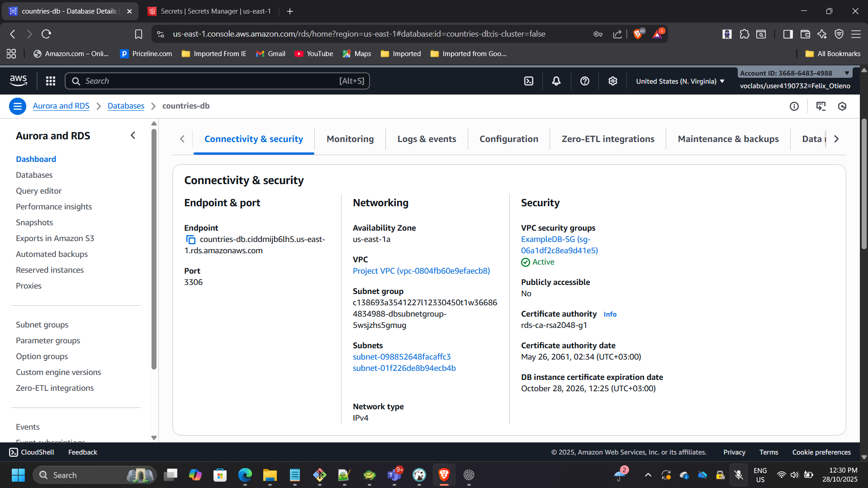Open AWS CloudShell icon in top navigation
Image resolution: width=868 pixels, height=488 pixels.
pos(528,81)
